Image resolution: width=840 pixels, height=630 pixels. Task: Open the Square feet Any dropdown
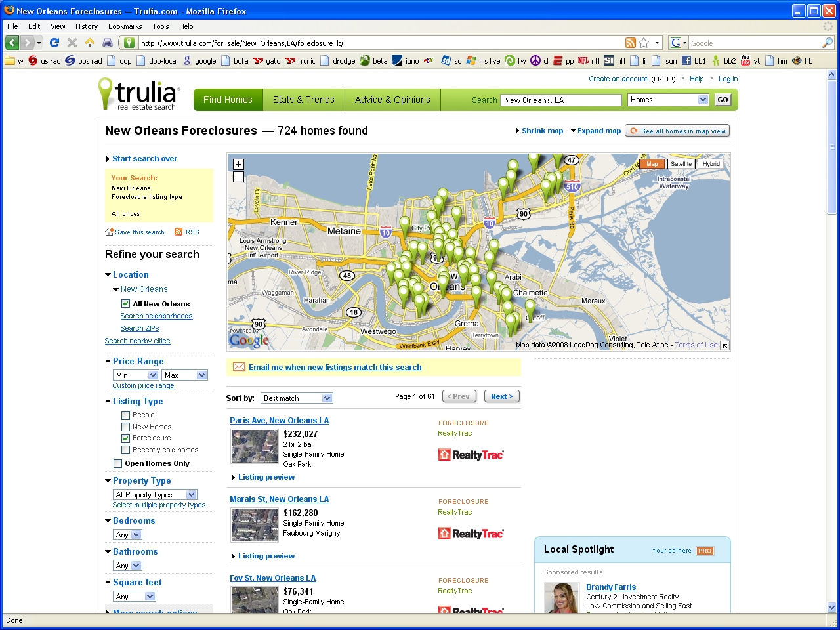(x=135, y=597)
